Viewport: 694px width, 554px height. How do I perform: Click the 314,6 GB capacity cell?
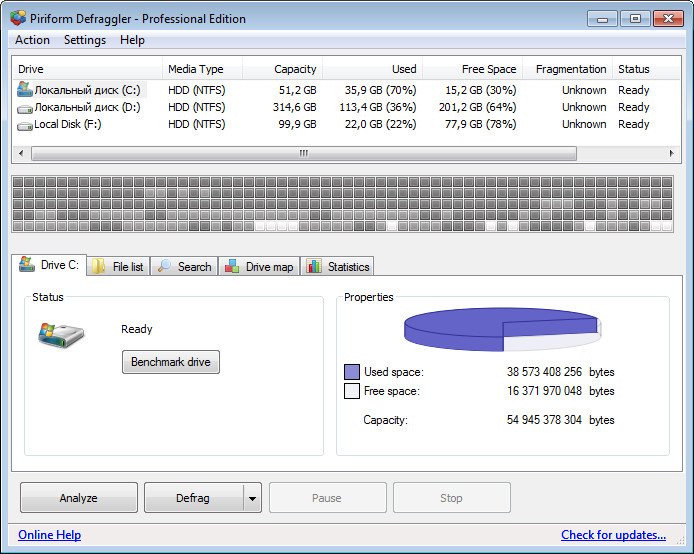[x=294, y=107]
